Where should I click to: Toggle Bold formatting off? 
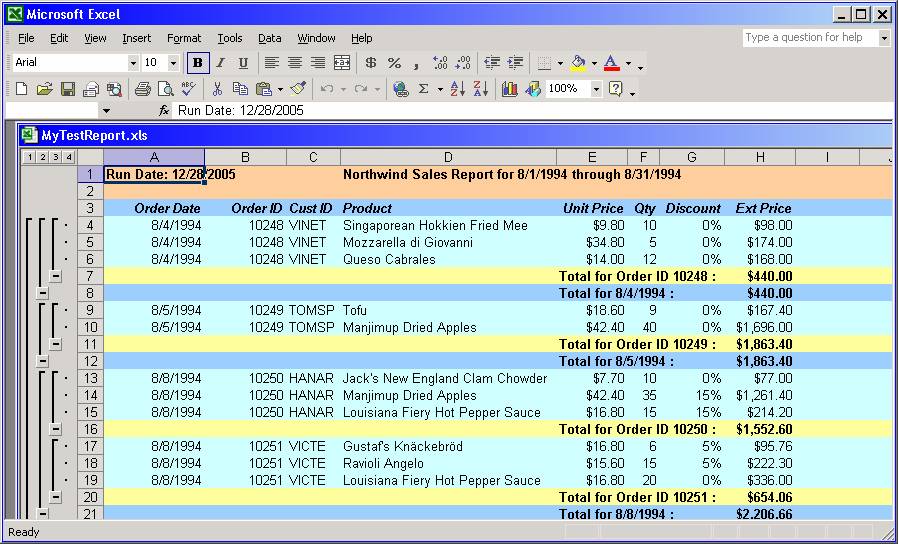[x=198, y=62]
